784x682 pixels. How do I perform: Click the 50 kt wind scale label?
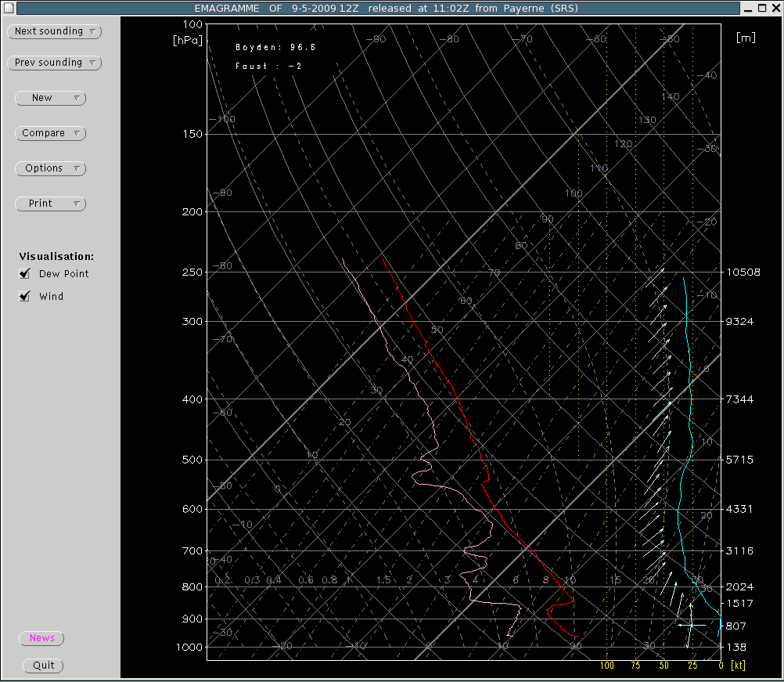tap(664, 666)
